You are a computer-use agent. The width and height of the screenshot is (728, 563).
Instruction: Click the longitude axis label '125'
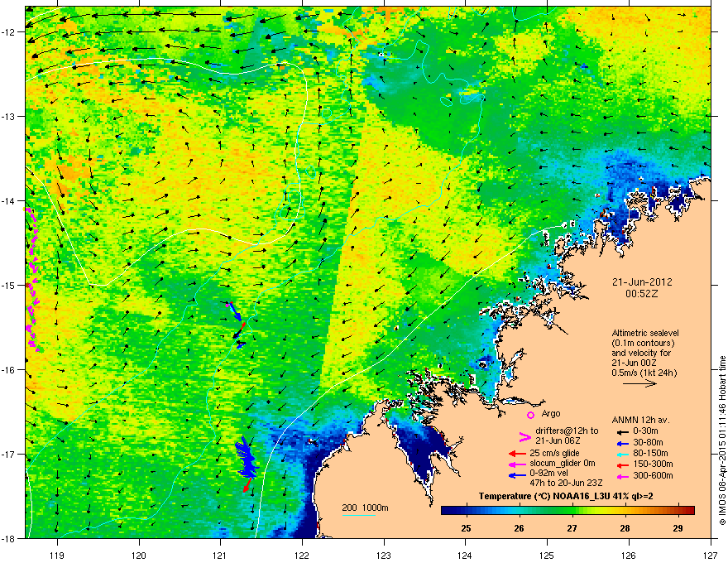tap(547, 555)
